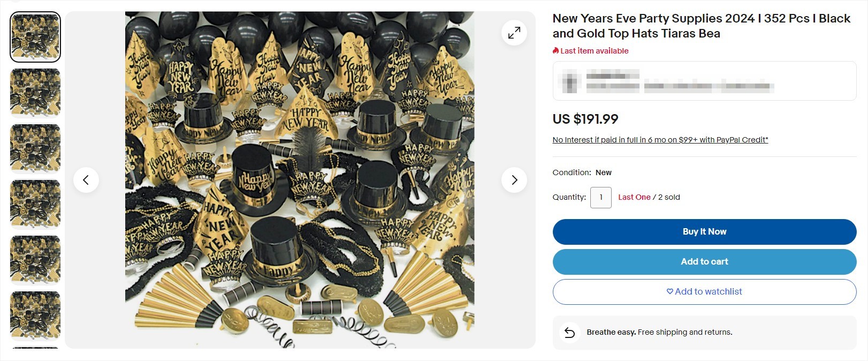This screenshot has height=361, width=868.
Task: Select the bottom gallery thumbnail
Action: point(35,316)
